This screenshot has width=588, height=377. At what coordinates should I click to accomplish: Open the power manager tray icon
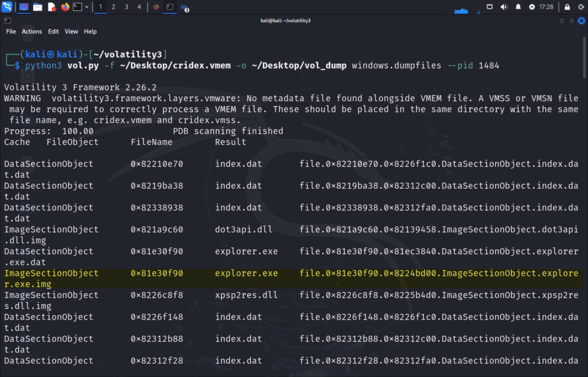532,7
